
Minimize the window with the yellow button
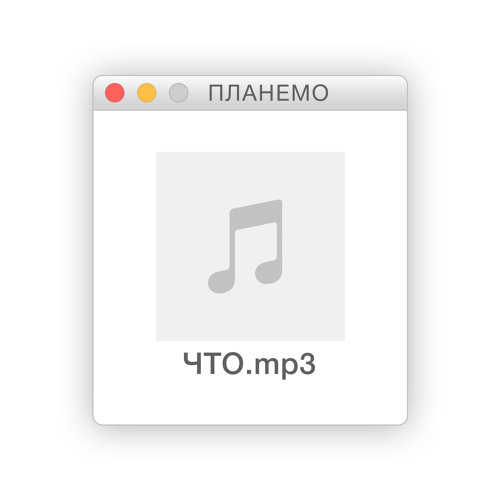point(147,93)
